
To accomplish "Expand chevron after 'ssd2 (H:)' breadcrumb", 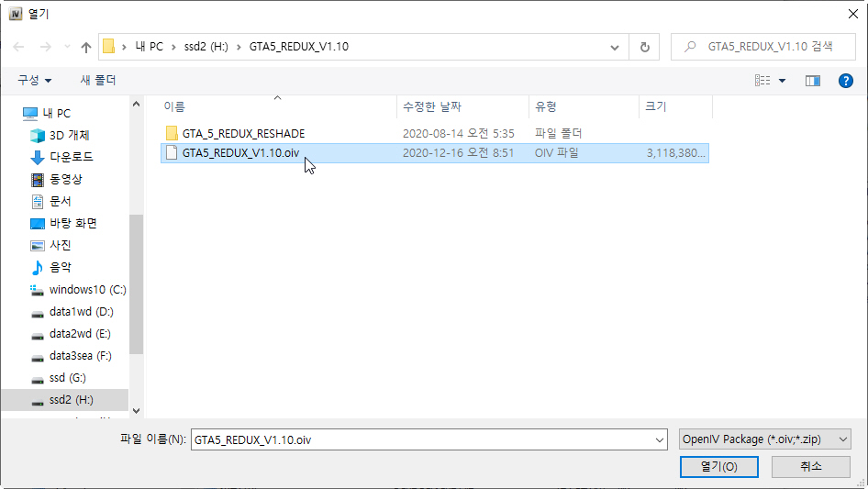I will tap(239, 47).
